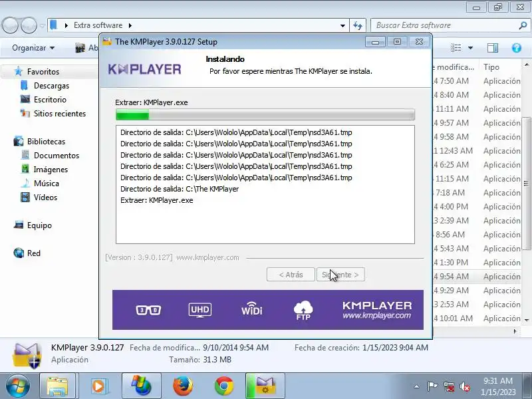Select Bibliotecas in Explorer sidebar
This screenshot has width=532, height=399.
[46, 141]
